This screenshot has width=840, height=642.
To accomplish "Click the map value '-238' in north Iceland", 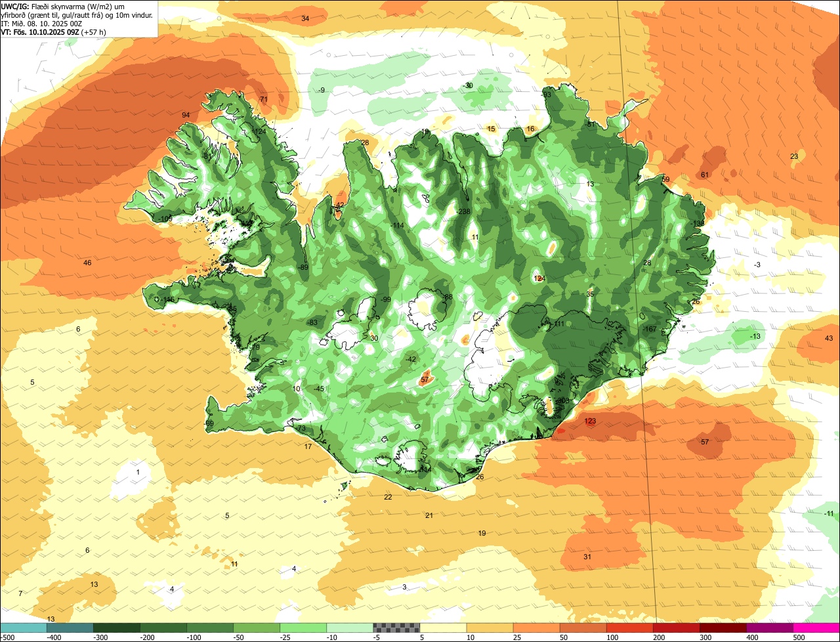I will [x=463, y=211].
